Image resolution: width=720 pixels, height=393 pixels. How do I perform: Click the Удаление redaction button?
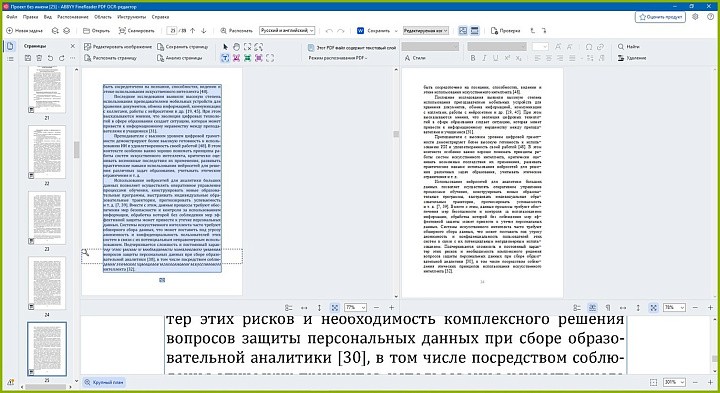[x=632, y=58]
